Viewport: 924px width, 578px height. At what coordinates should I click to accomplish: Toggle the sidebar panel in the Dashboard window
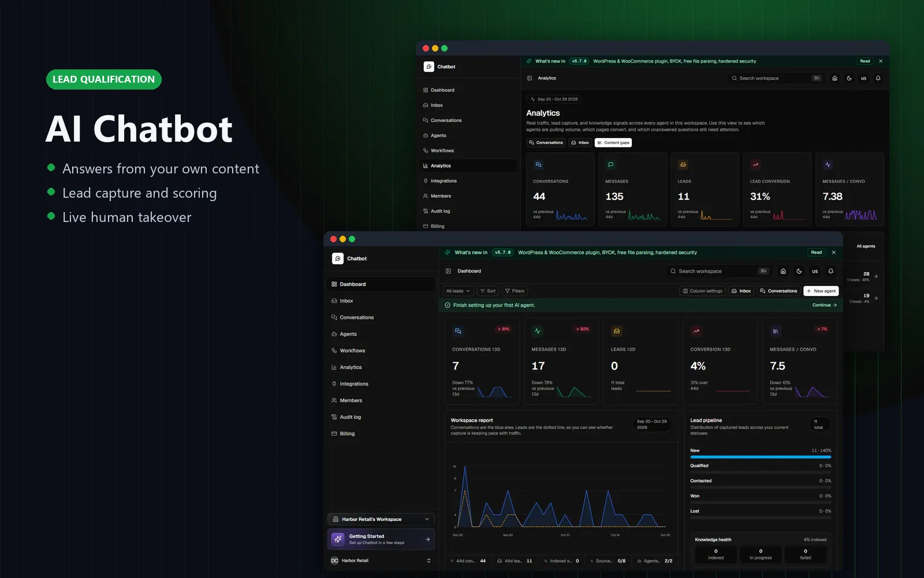coord(448,271)
